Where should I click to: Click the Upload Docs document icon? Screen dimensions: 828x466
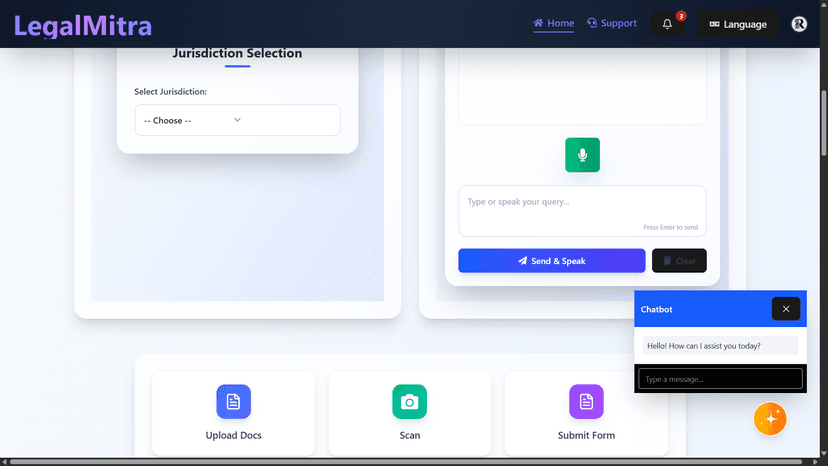pyautogui.click(x=233, y=401)
